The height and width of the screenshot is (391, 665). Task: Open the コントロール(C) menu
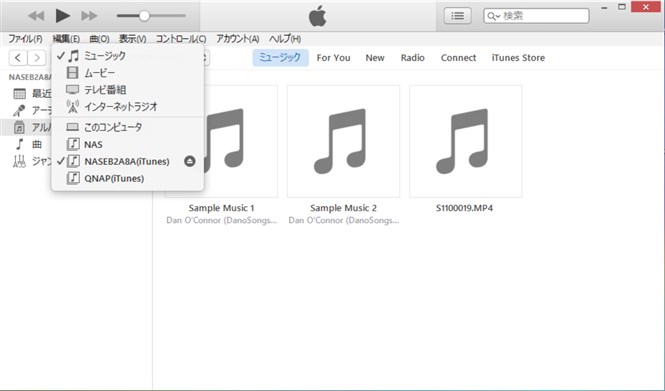[181, 39]
